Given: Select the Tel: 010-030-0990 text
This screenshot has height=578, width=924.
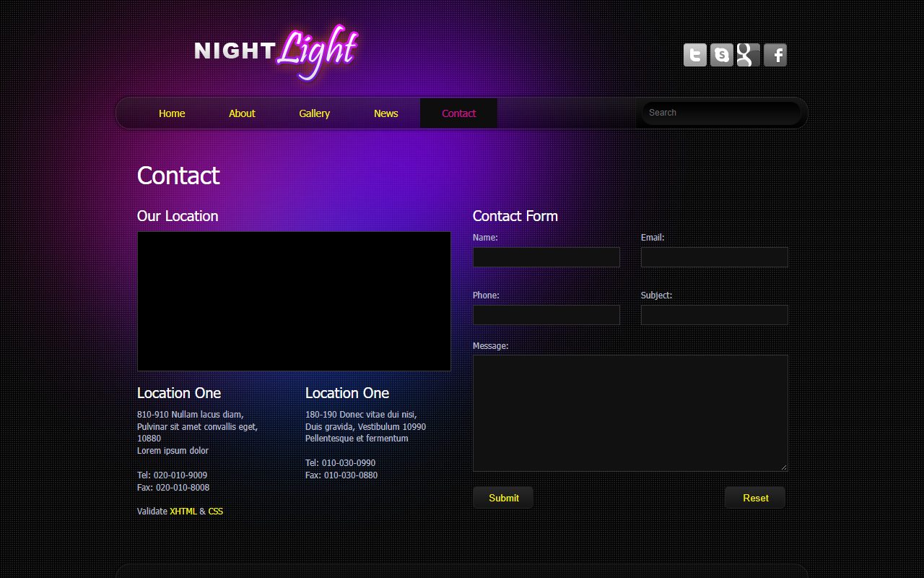Looking at the screenshot, I should [340, 463].
